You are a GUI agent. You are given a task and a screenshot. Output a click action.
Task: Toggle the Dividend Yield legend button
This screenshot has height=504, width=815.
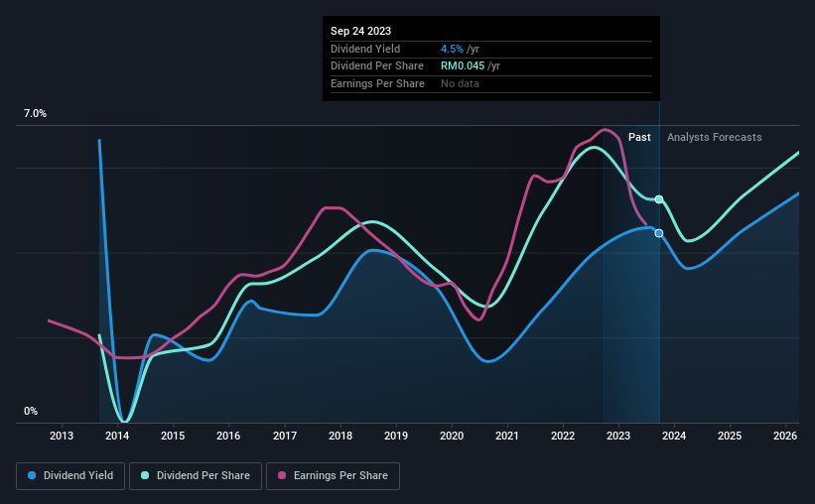pyautogui.click(x=70, y=476)
